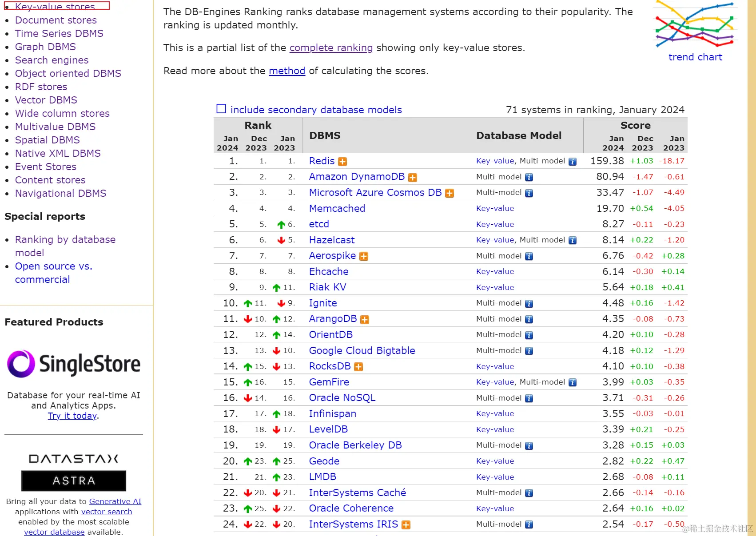Click the info icon in the Aerospike row

click(529, 256)
